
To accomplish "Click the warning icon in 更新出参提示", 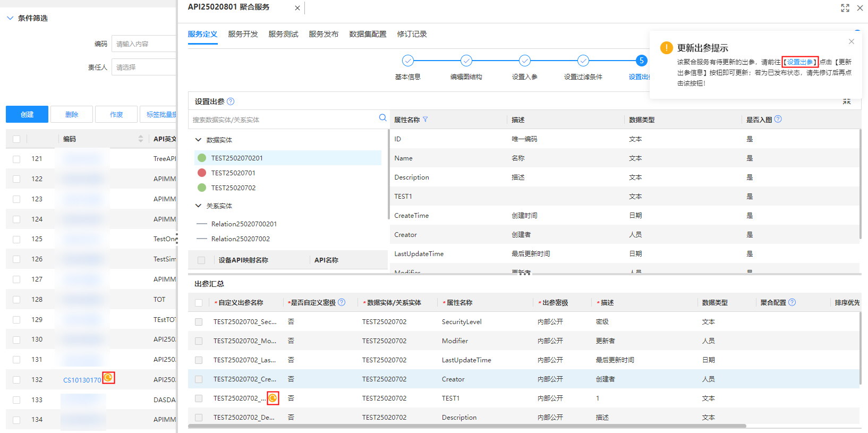I will [x=667, y=48].
